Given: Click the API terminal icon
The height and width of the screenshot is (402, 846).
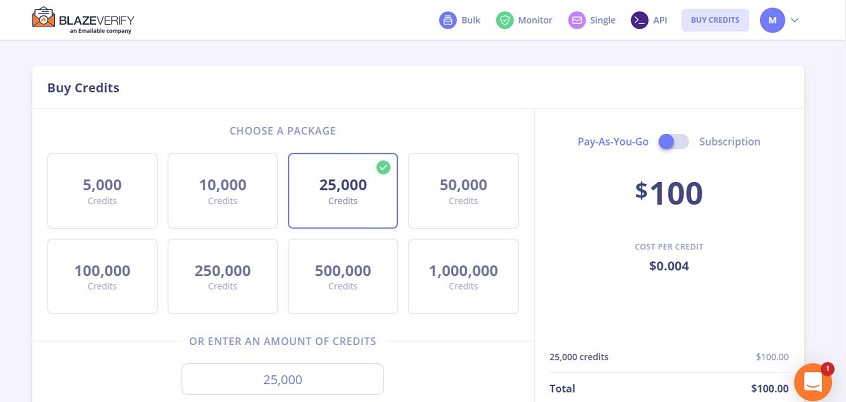Looking at the screenshot, I should tap(639, 20).
